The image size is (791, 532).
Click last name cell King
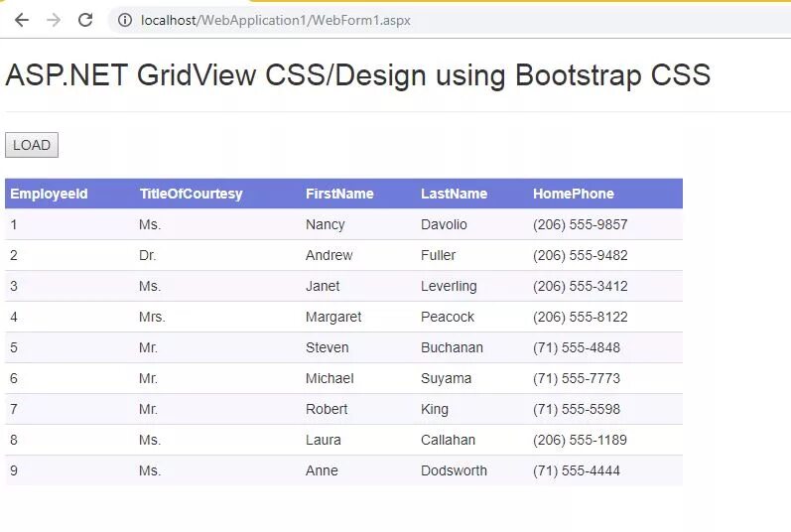435,409
